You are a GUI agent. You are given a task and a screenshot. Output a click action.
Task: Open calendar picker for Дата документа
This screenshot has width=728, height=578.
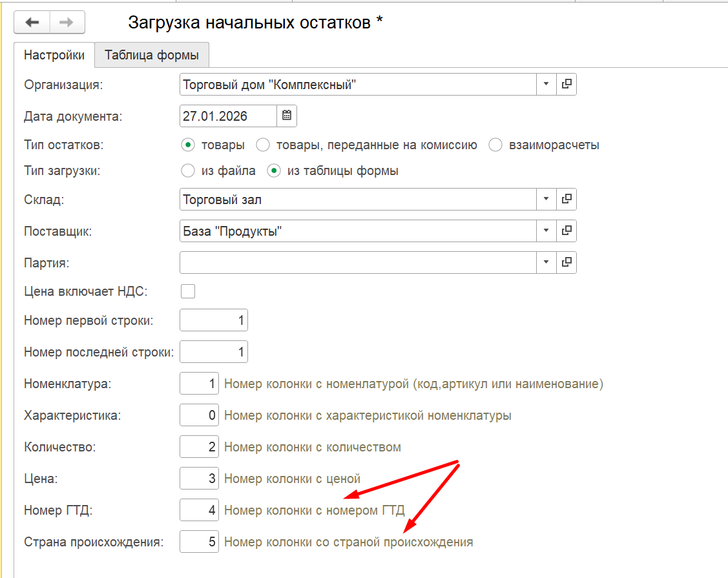(287, 116)
